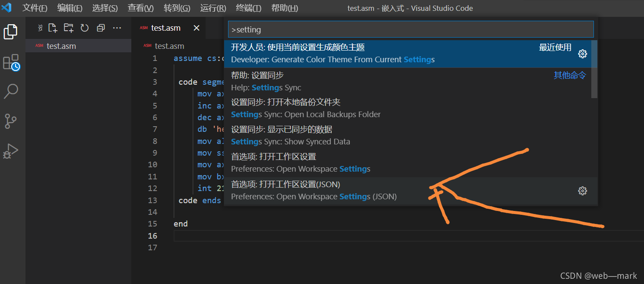
Task: Click line number 17 in the gutter
Action: click(x=152, y=247)
